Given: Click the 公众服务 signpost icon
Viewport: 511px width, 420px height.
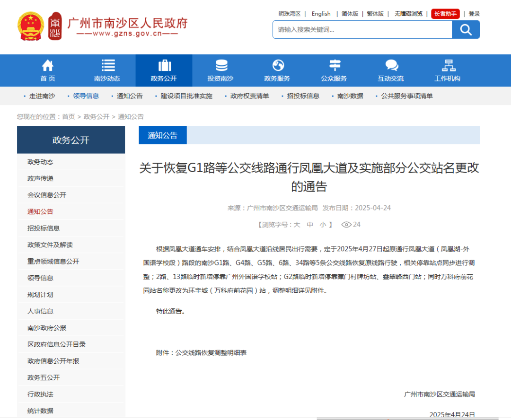Looking at the screenshot, I should [335, 65].
